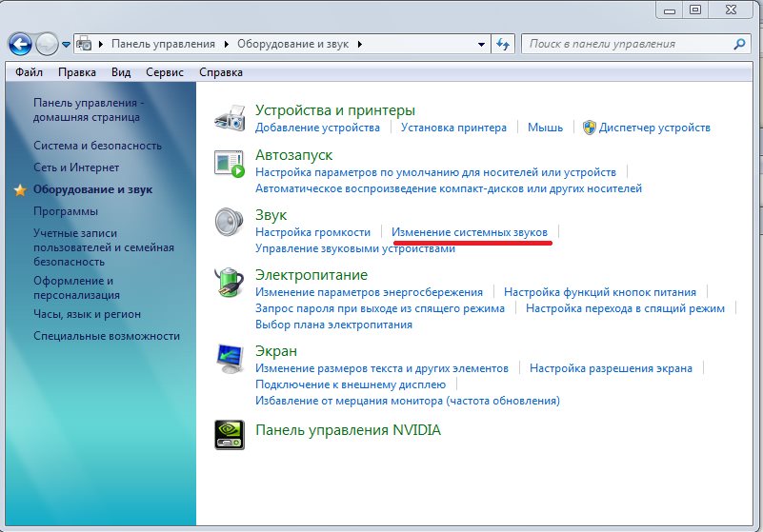Click Запрос пароля при выходе из спящего режима
The image size is (763, 532).
click(x=380, y=308)
